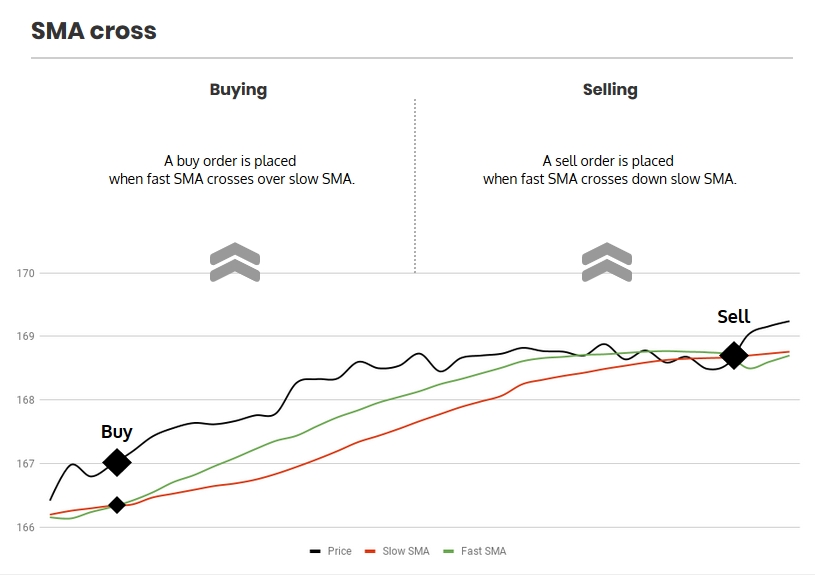815x575 pixels.
Task: Click the sell order description text
Action: (x=609, y=170)
